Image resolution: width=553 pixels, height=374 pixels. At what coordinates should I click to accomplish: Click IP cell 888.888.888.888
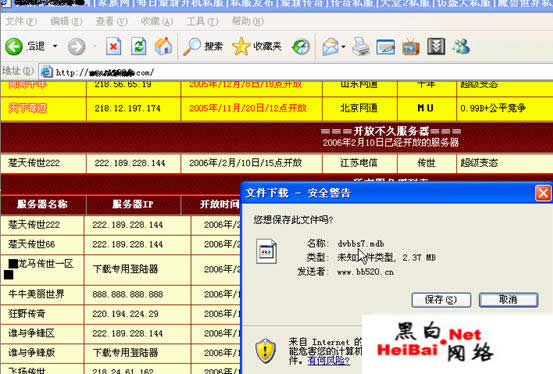(128, 294)
